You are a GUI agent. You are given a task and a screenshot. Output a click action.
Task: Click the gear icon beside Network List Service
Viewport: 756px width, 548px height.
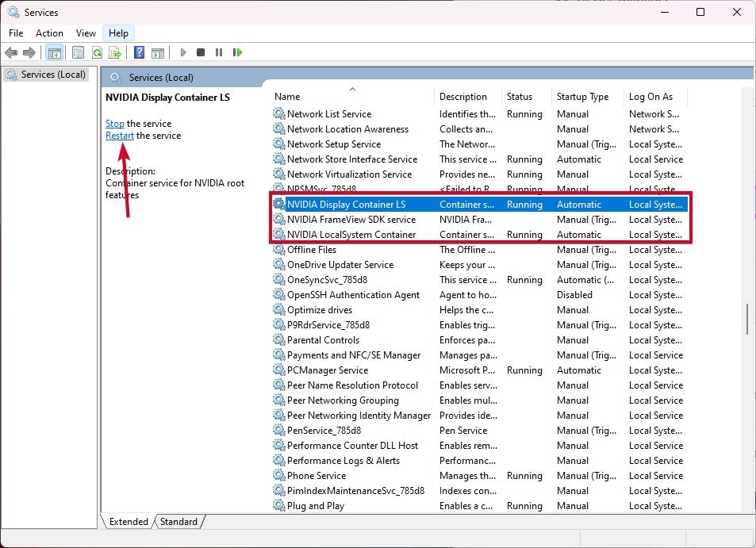click(278, 113)
